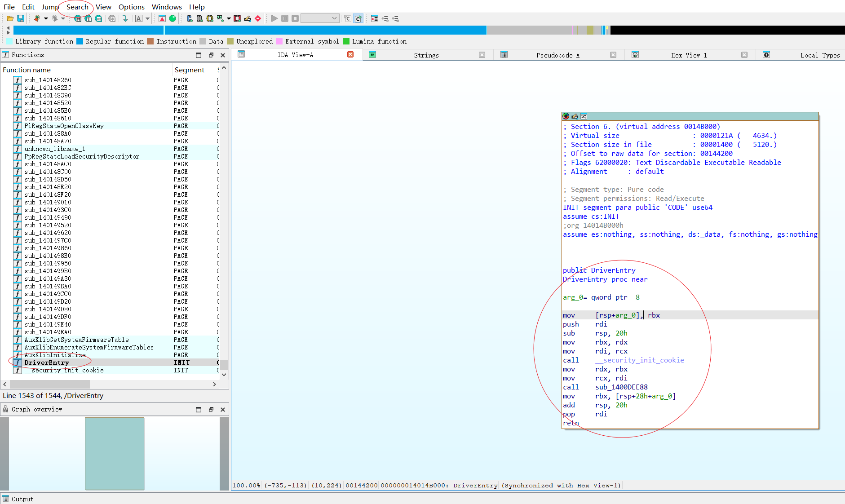The image size is (845, 504).
Task: Open the debugger selection combo box
Action: pos(319,18)
